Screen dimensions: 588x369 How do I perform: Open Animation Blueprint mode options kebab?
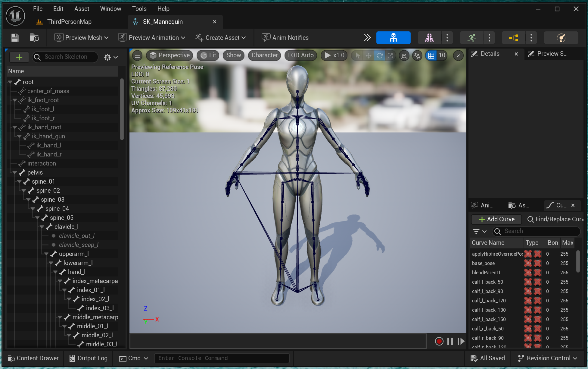click(531, 38)
